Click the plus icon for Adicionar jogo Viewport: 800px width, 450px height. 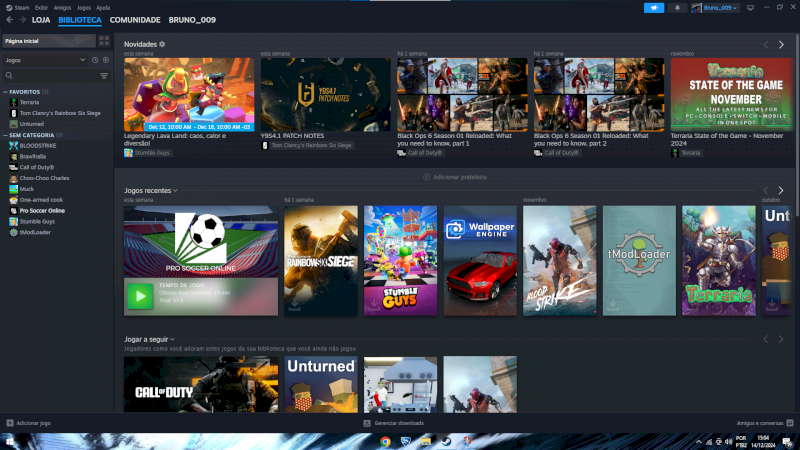[x=10, y=423]
